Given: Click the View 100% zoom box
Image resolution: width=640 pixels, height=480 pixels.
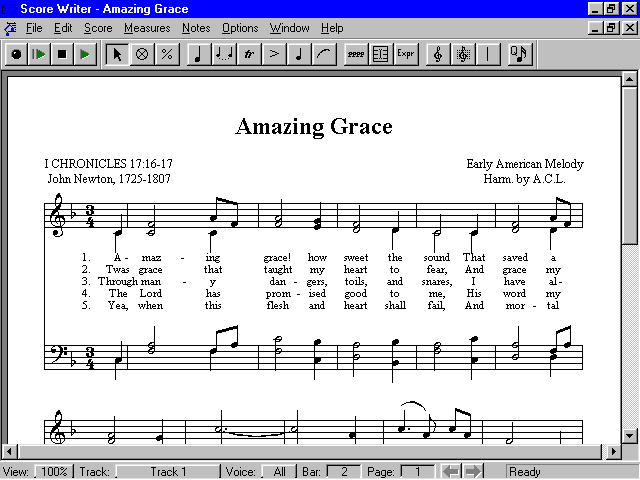Looking at the screenshot, I should [54, 472].
